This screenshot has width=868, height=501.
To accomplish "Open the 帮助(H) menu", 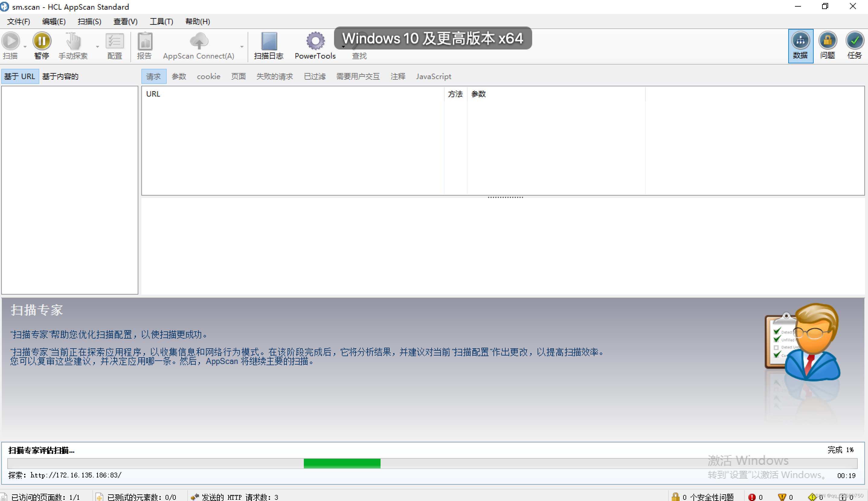I will click(197, 21).
